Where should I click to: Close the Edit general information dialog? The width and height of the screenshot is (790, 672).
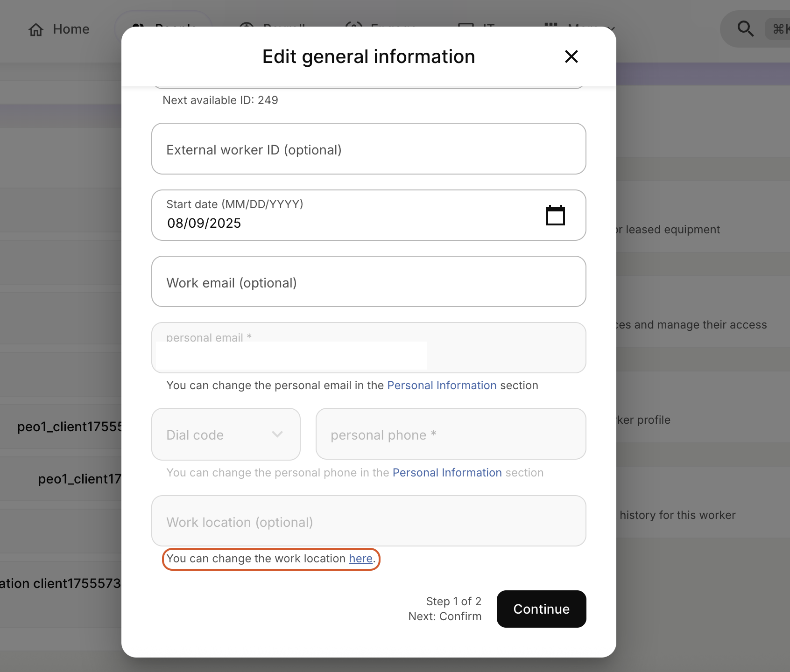(x=571, y=56)
